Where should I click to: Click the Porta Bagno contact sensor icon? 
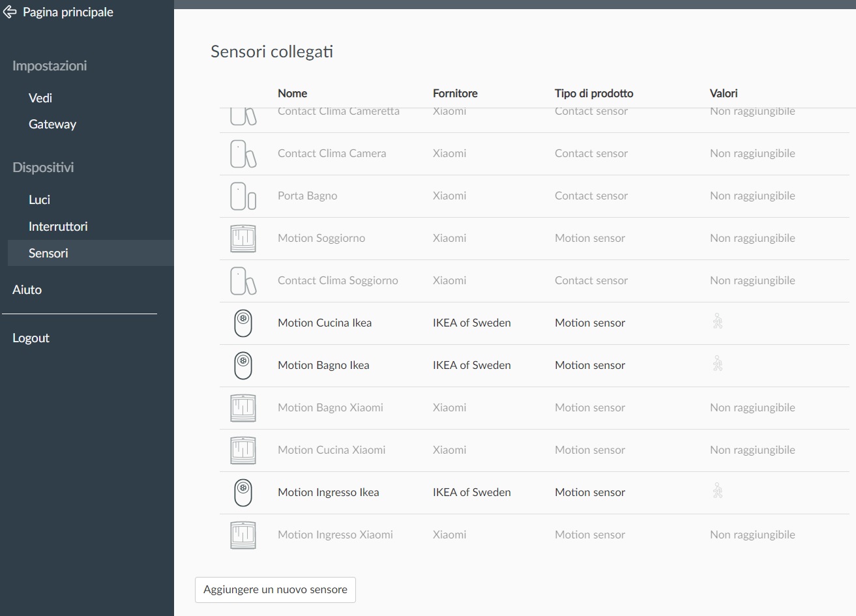point(243,196)
